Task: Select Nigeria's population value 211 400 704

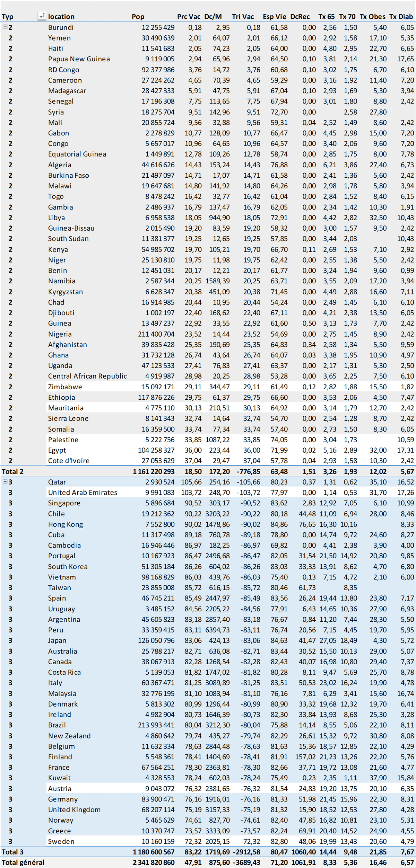Action: click(156, 334)
